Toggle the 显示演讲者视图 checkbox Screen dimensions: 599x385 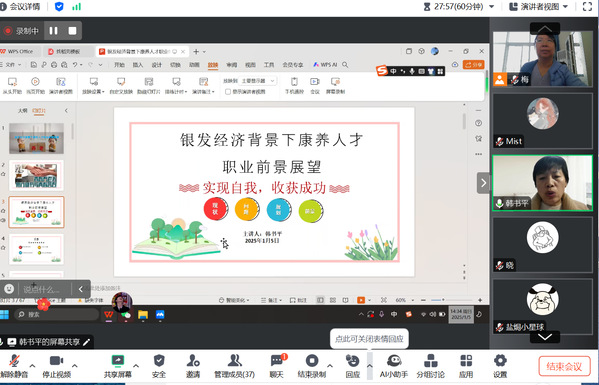(x=228, y=92)
